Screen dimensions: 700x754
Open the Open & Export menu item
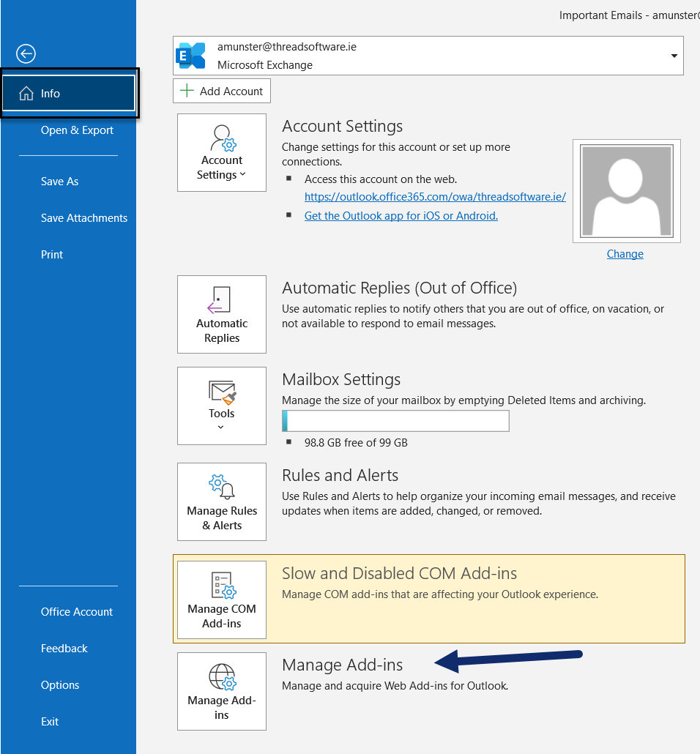[77, 130]
